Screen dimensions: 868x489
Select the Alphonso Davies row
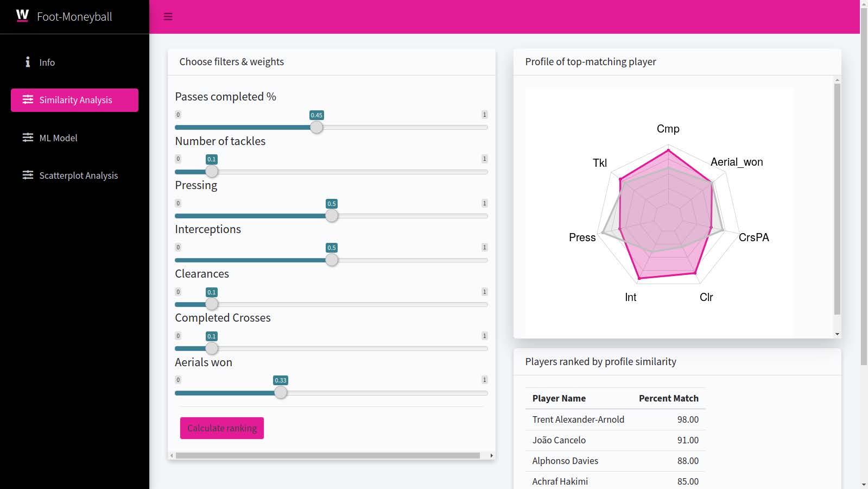[x=616, y=461]
